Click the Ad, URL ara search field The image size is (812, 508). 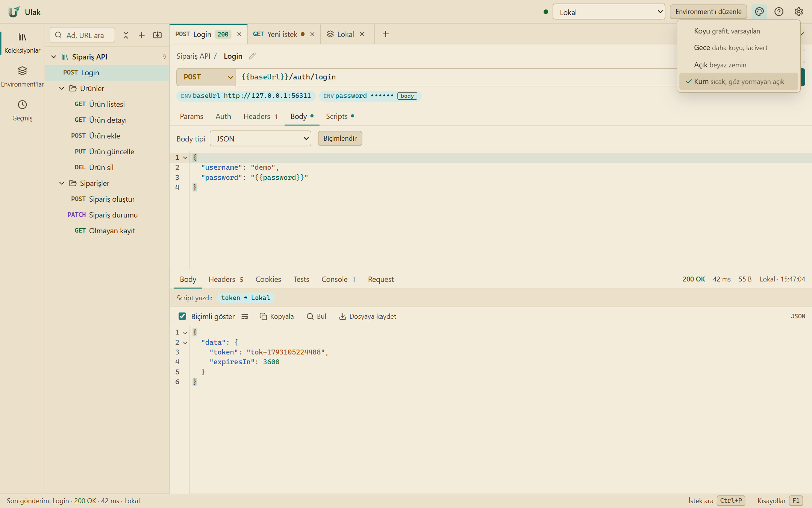click(82, 35)
